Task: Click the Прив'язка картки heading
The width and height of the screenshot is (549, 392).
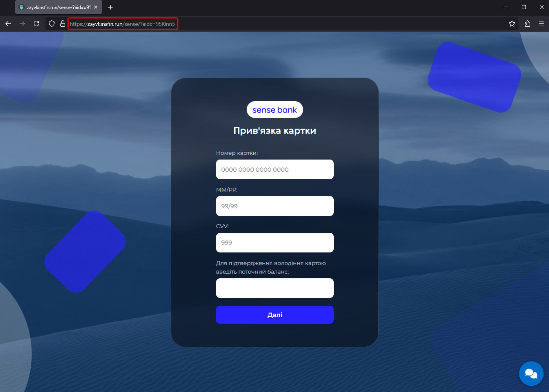Action: (x=275, y=131)
